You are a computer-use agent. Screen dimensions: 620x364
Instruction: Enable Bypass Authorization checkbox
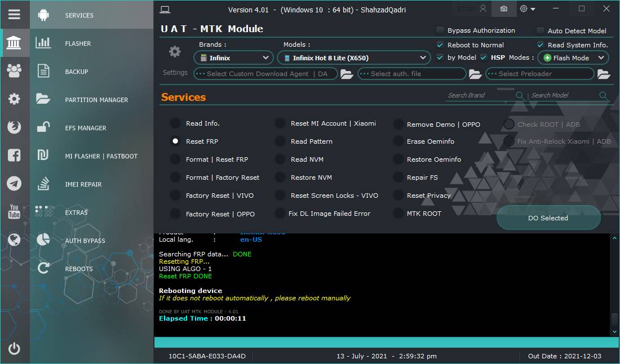point(440,30)
